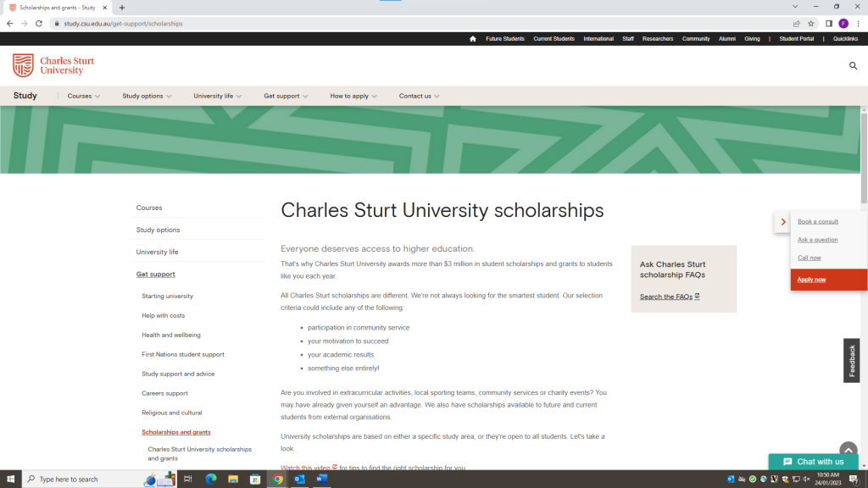Image resolution: width=868 pixels, height=488 pixels.
Task: Open Religious and cultural sidebar item
Action: [171, 413]
